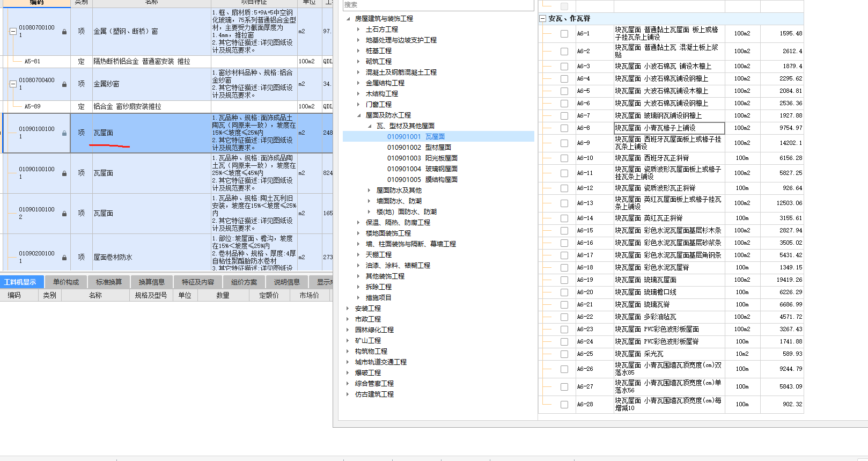The width and height of the screenshot is (868, 461).
Task: Click 定额价 column header in bottom panel
Action: pyautogui.click(x=269, y=295)
